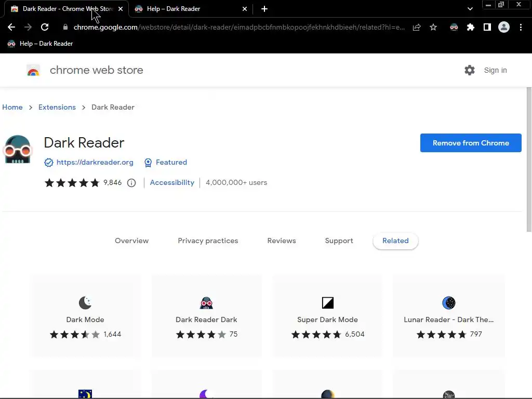Click the 6,504 rating count
The height and width of the screenshot is (399, 532).
click(354, 335)
